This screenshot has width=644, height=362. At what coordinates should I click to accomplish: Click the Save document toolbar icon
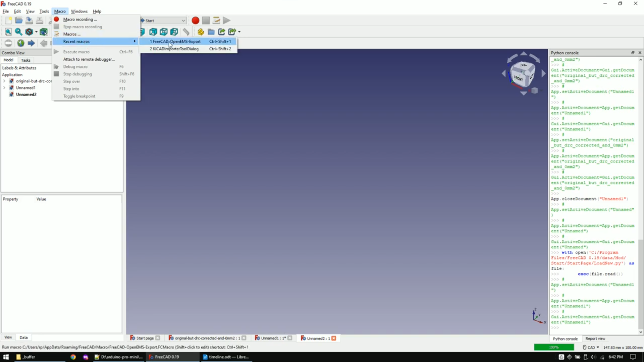(29, 20)
